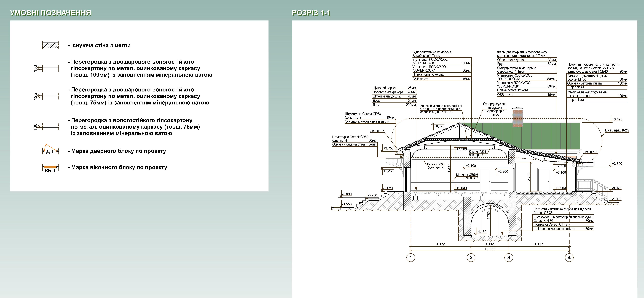Click the 150 partition legend symbol
644x298 pixels.
coord(50,68)
